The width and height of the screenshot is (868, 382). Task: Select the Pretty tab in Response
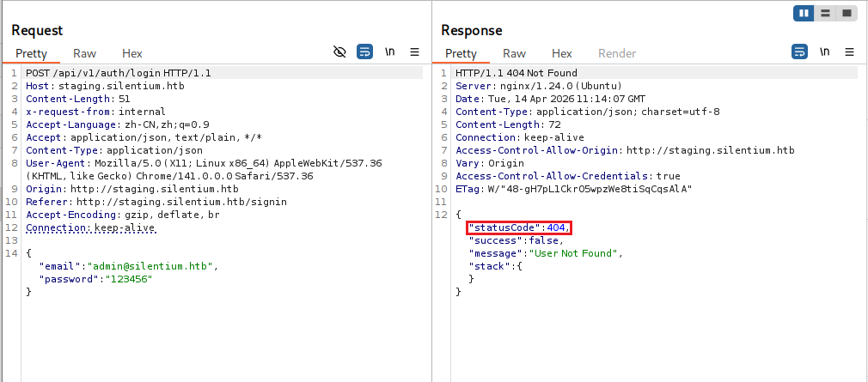click(x=461, y=53)
